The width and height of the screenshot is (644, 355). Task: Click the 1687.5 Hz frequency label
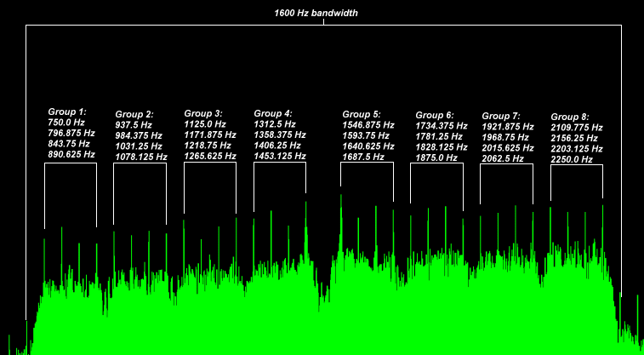pyautogui.click(x=363, y=157)
